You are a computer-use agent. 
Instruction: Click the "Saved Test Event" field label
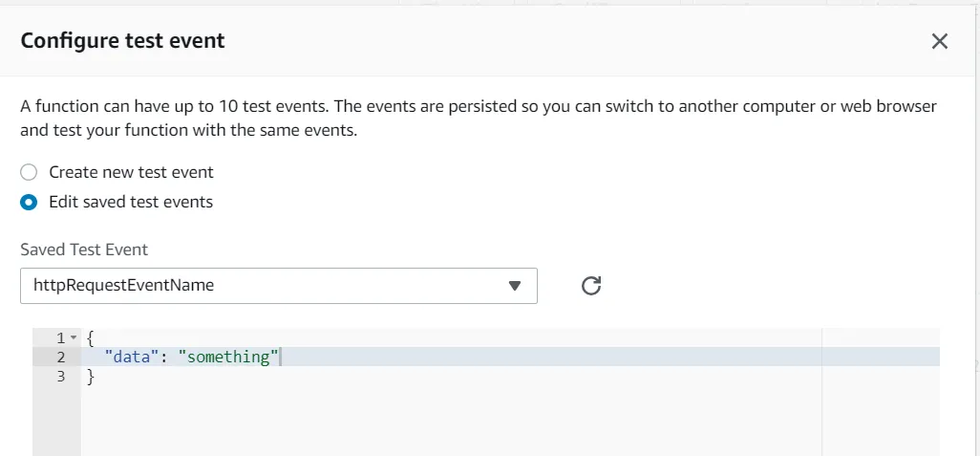(x=84, y=250)
